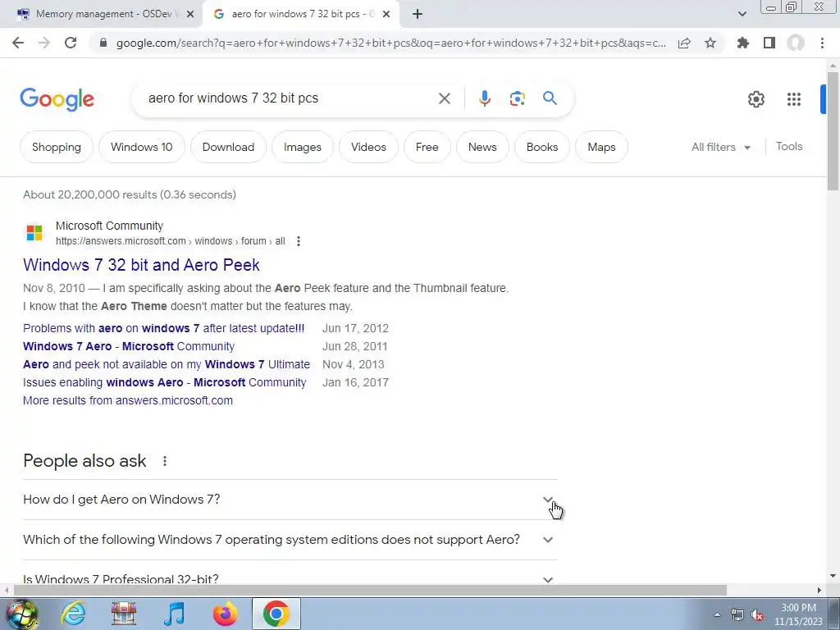Image resolution: width=840 pixels, height=630 pixels.
Task: Go back to the previous page
Action: (x=18, y=43)
